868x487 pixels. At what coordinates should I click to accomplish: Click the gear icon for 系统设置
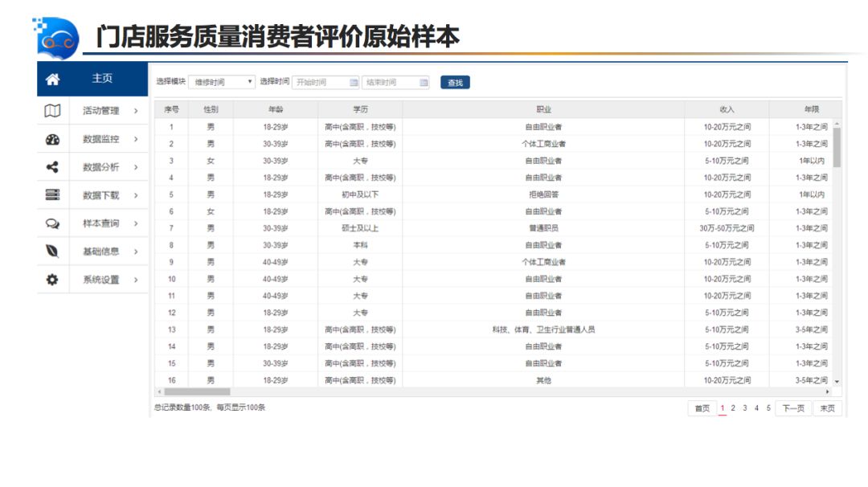pos(52,280)
